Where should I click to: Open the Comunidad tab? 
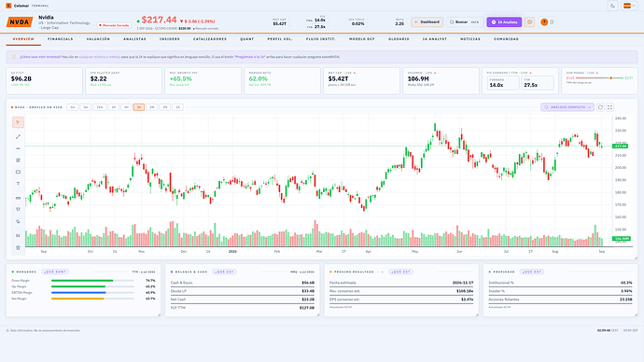point(506,39)
